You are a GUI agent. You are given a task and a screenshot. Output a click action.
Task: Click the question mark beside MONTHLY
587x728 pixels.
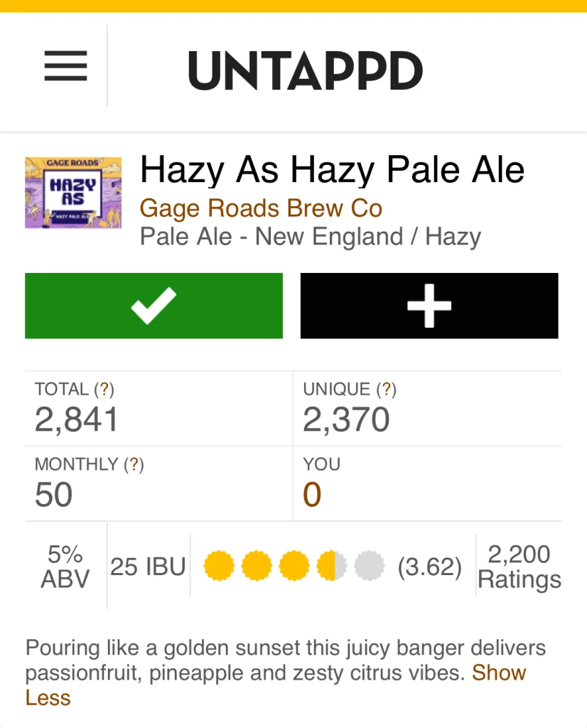[x=135, y=465]
